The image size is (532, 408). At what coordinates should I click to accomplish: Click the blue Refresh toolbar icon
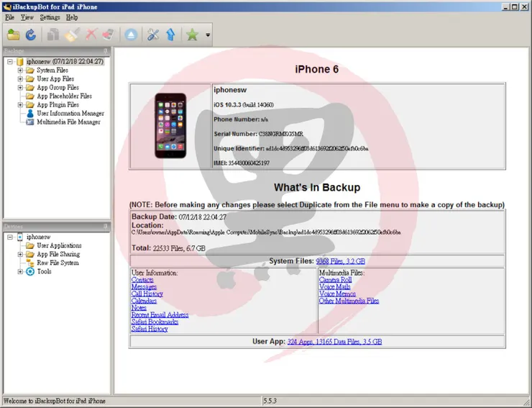(31, 35)
